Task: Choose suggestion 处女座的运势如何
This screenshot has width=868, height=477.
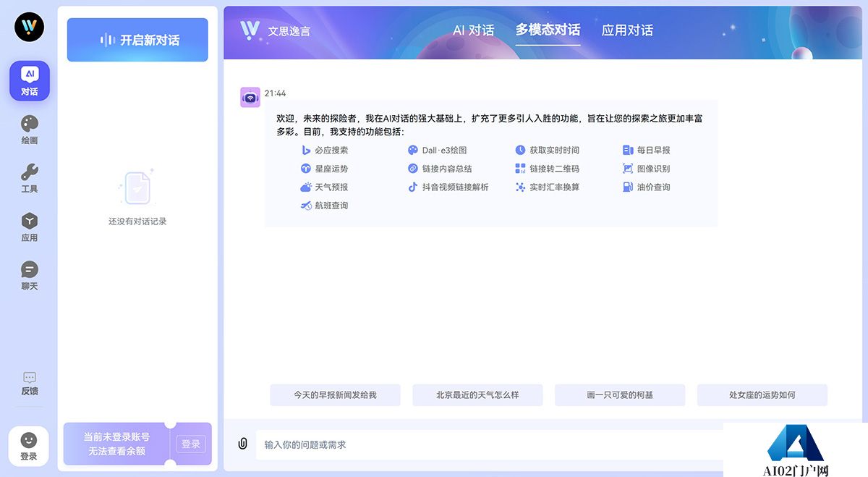Action: (x=762, y=395)
